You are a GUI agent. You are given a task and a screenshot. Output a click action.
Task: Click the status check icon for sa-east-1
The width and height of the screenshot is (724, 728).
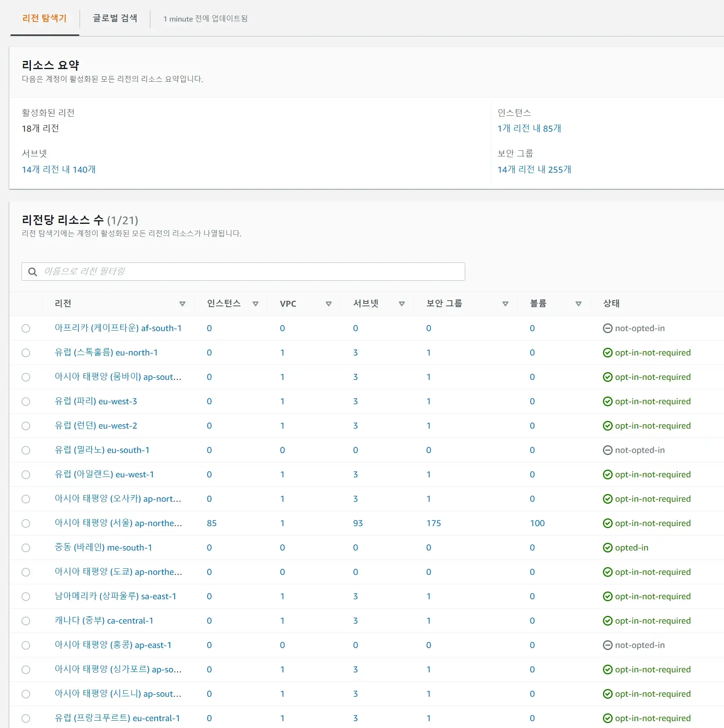point(607,596)
